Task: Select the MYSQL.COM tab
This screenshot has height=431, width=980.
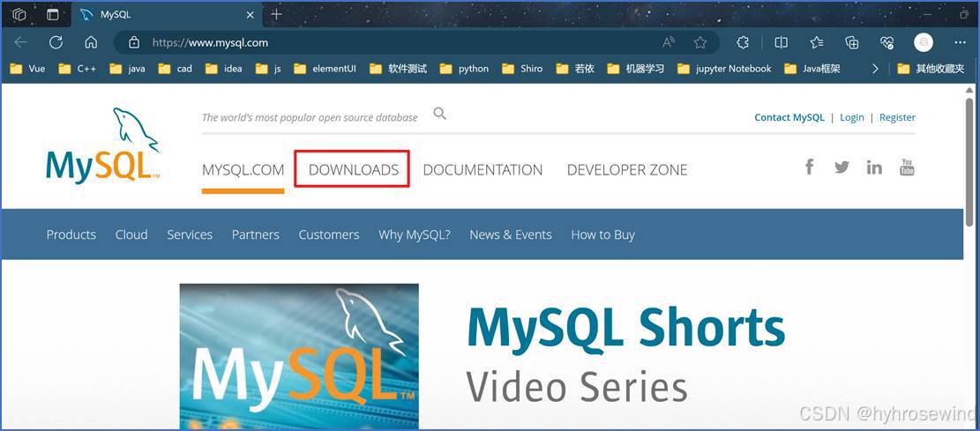Action: point(243,170)
